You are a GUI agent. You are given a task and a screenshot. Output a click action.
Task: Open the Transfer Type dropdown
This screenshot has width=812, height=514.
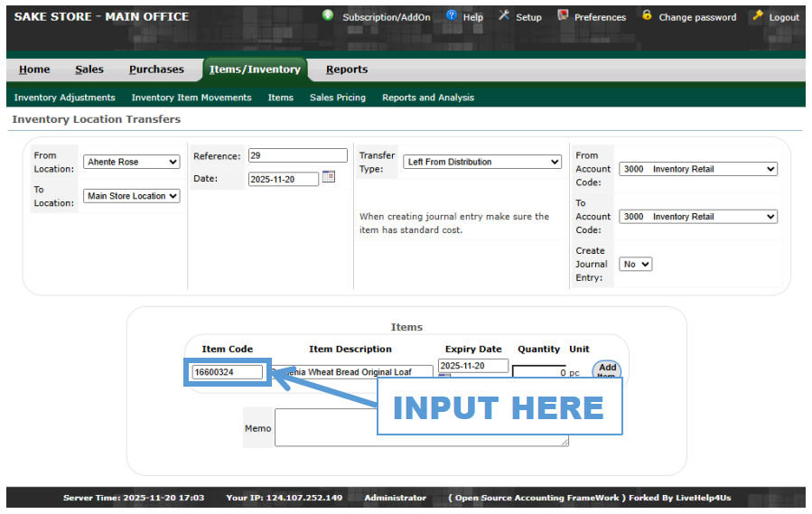[482, 162]
